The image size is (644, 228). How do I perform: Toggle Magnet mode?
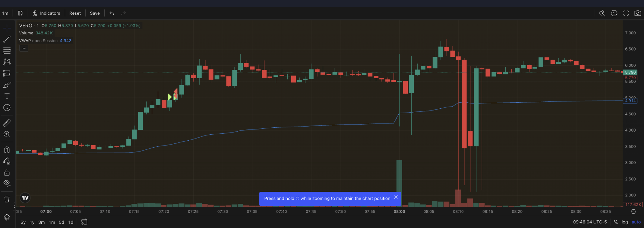click(x=7, y=150)
